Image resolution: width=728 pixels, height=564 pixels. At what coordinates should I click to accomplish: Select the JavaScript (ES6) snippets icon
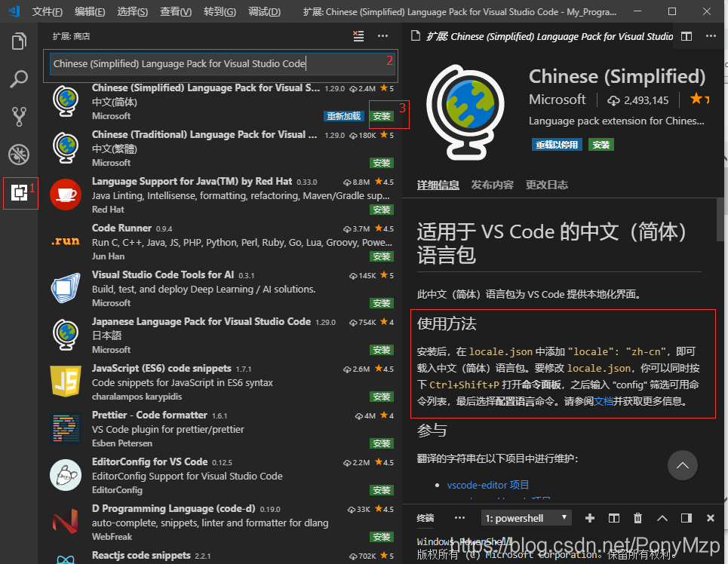(x=66, y=382)
